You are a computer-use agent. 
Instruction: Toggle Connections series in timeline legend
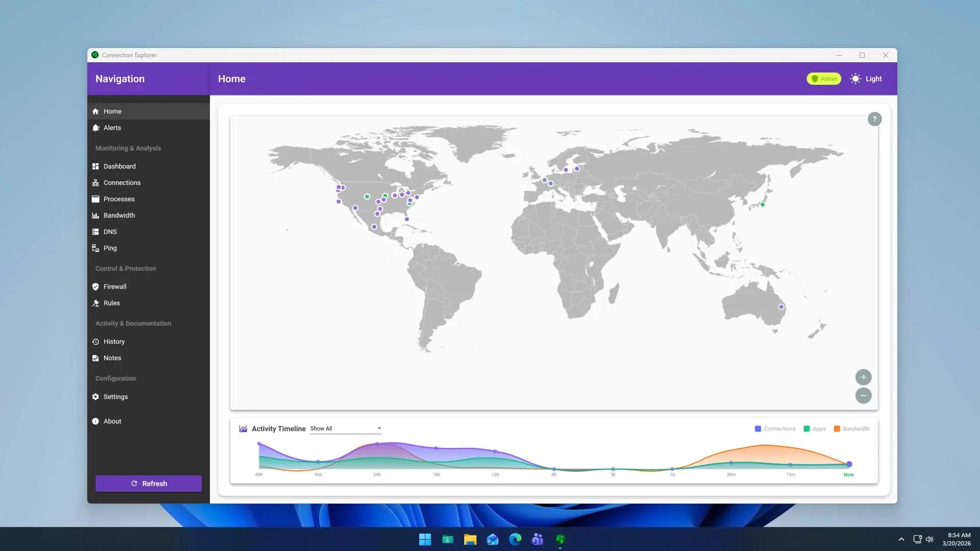(x=775, y=429)
